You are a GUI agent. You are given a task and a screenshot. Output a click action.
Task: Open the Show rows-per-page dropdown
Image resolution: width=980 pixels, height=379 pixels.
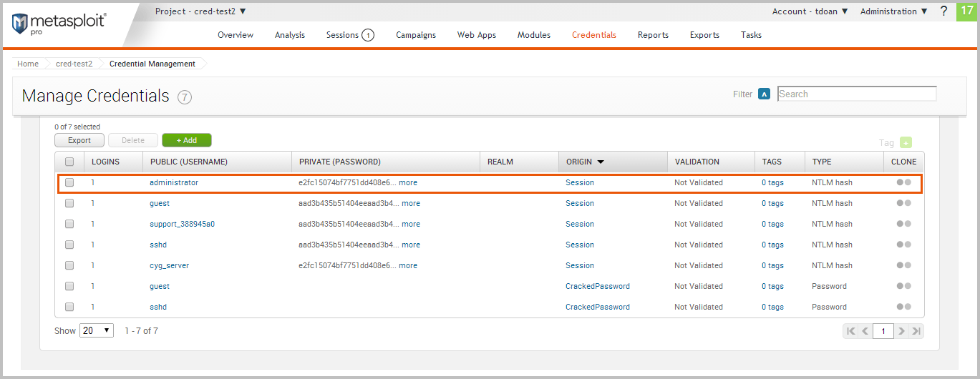click(x=97, y=330)
